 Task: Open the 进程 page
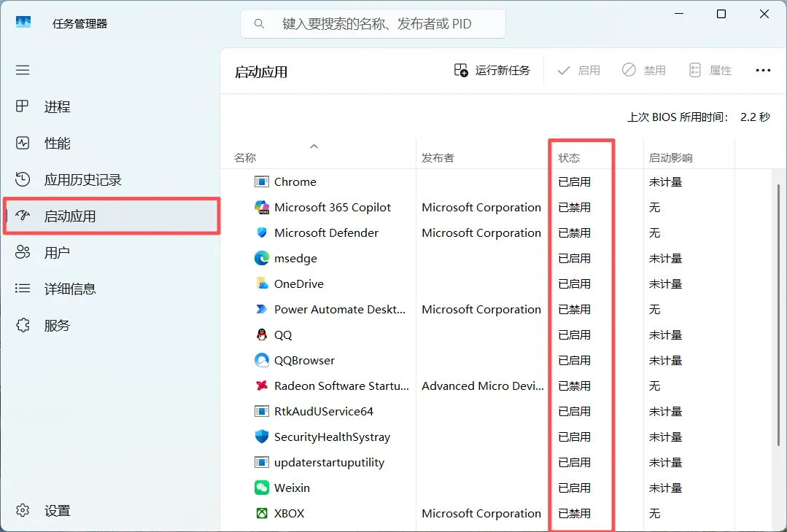(112, 106)
